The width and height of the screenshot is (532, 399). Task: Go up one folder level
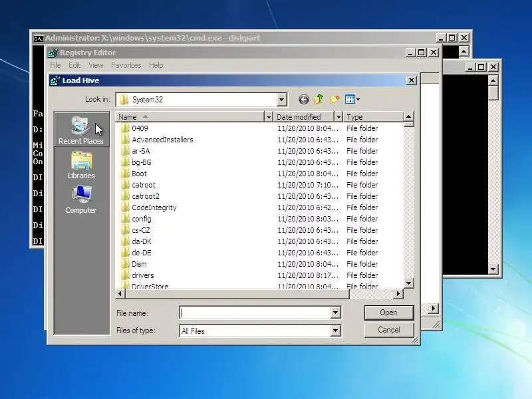[x=319, y=99]
